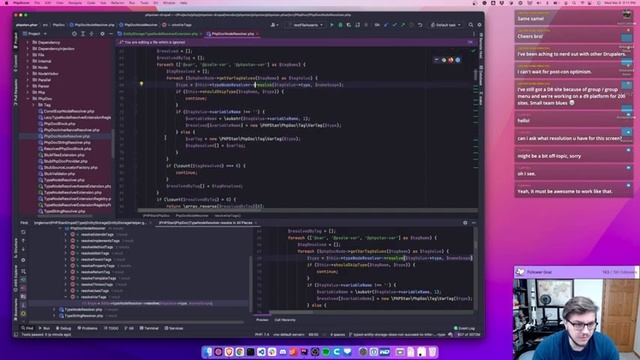Run the selected configuration with the play icon
Viewport: 640px width, 360px height.
coord(331,25)
